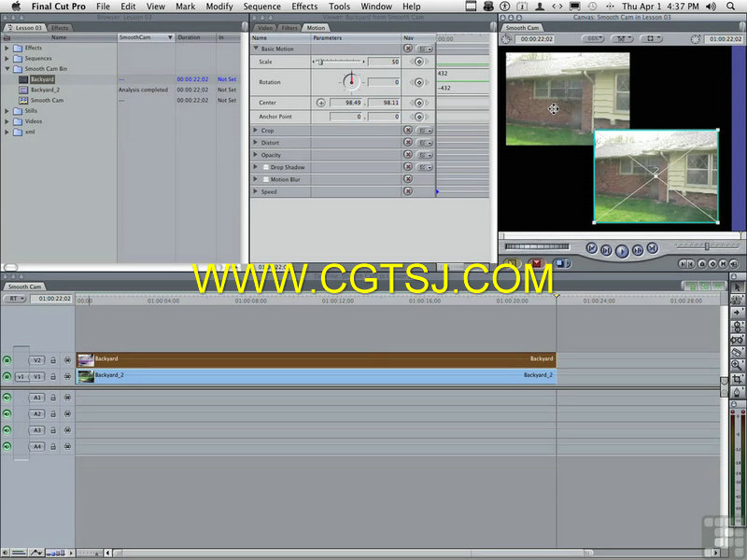This screenshot has width=747, height=560.
Task: Select the Roll edit tool
Action: [x=737, y=326]
